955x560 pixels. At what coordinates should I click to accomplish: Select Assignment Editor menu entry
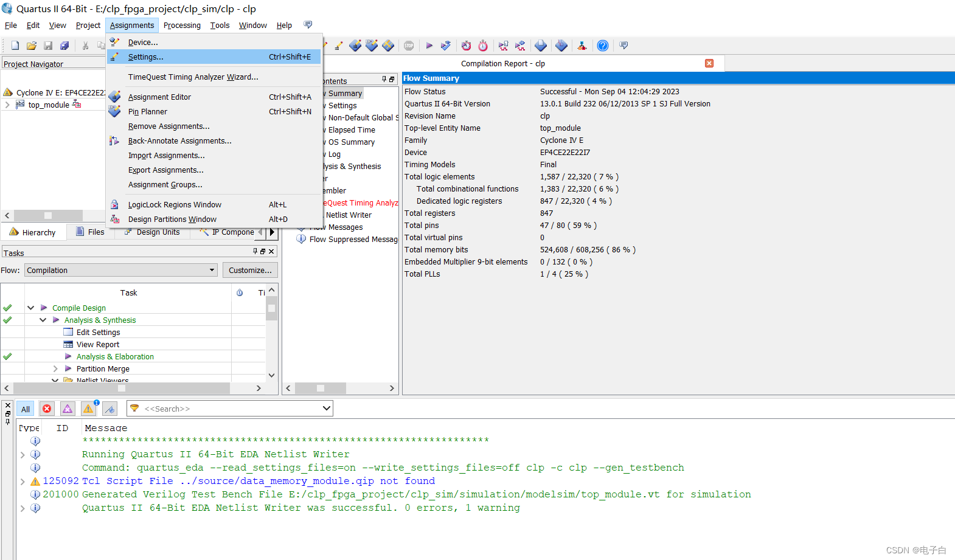(x=214, y=97)
